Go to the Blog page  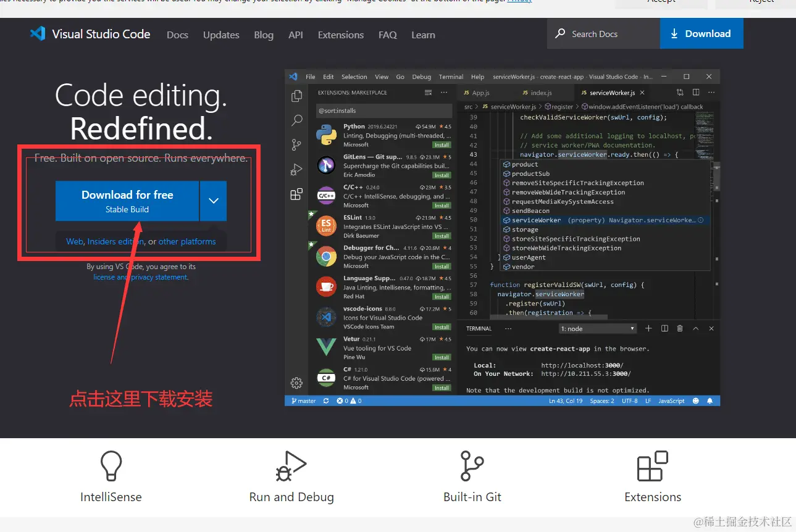264,35
